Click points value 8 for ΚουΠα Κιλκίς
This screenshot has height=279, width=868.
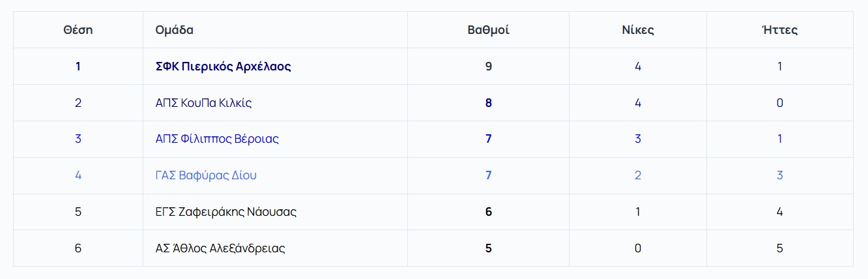pyautogui.click(x=488, y=103)
